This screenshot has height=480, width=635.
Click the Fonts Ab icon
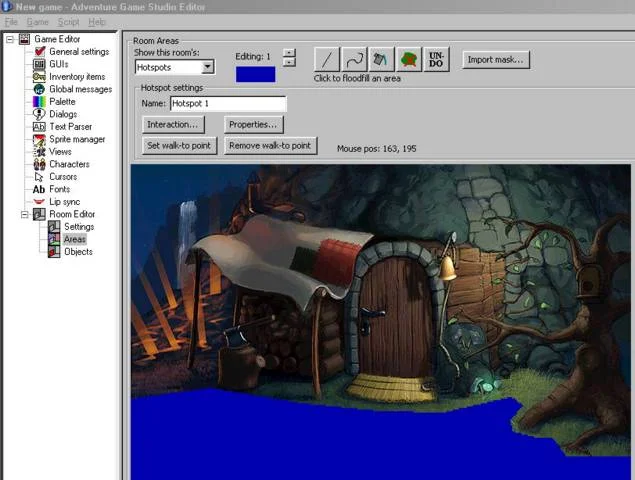click(39, 189)
